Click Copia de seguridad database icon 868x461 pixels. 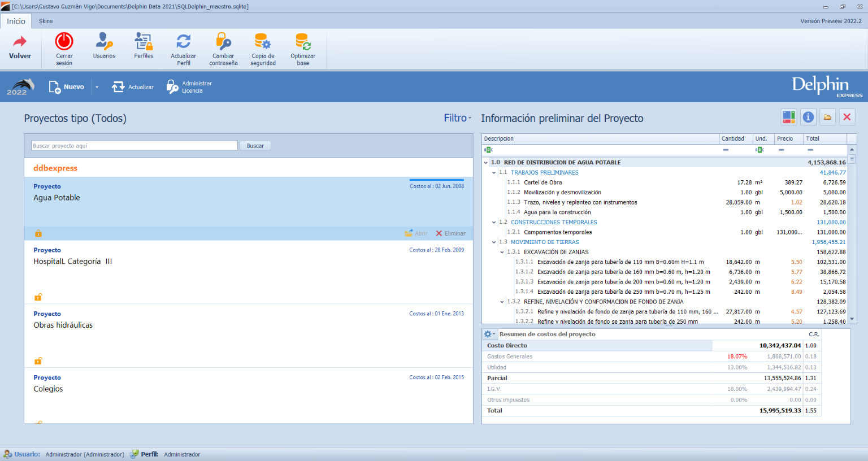[263, 42]
